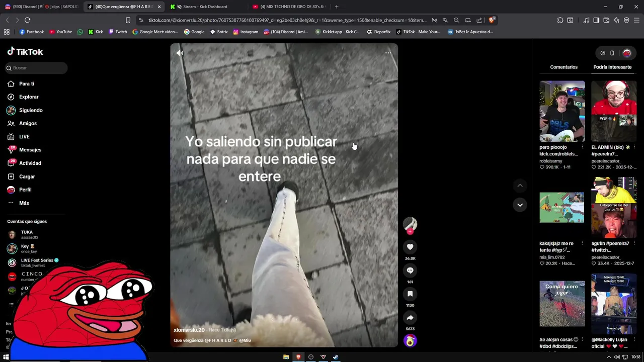Open the three-dot video options menu
Viewport: 644px width, 362px height.
[x=388, y=53]
